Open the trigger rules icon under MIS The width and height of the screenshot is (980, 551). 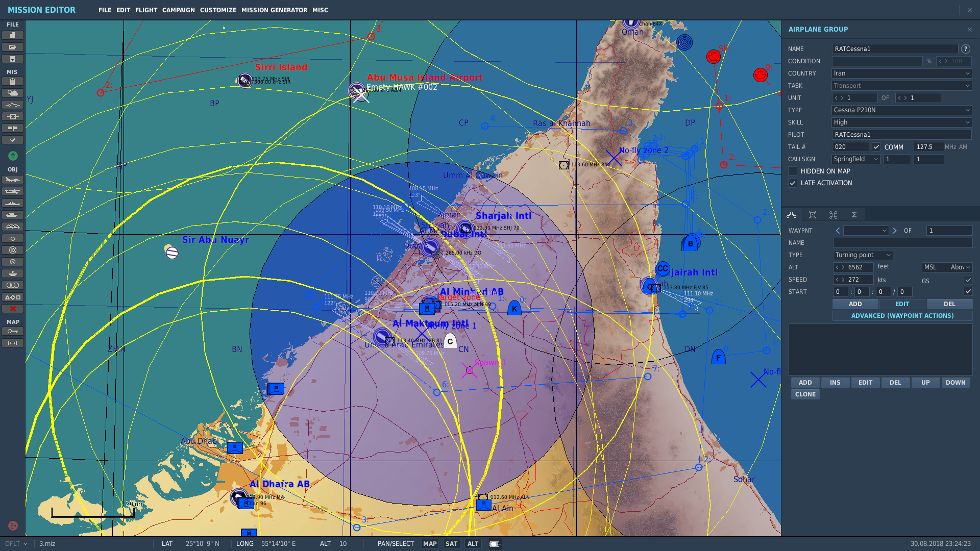(13, 105)
